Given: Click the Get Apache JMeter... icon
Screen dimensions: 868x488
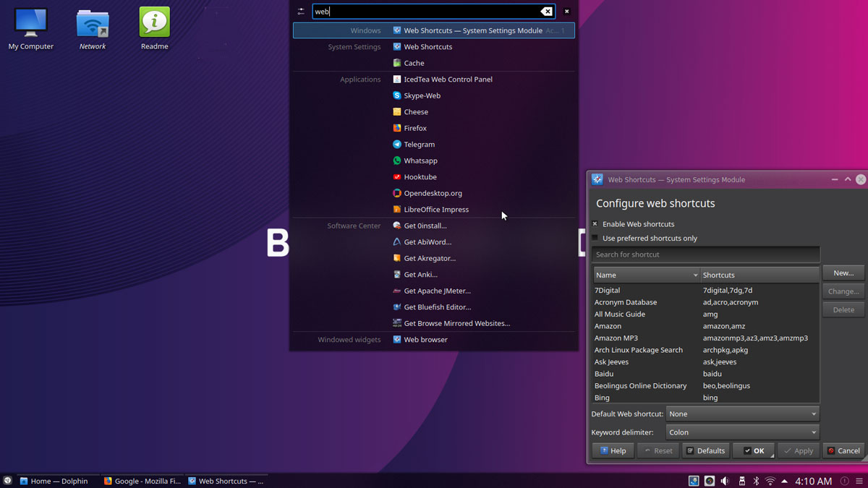Looking at the screenshot, I should (397, 291).
